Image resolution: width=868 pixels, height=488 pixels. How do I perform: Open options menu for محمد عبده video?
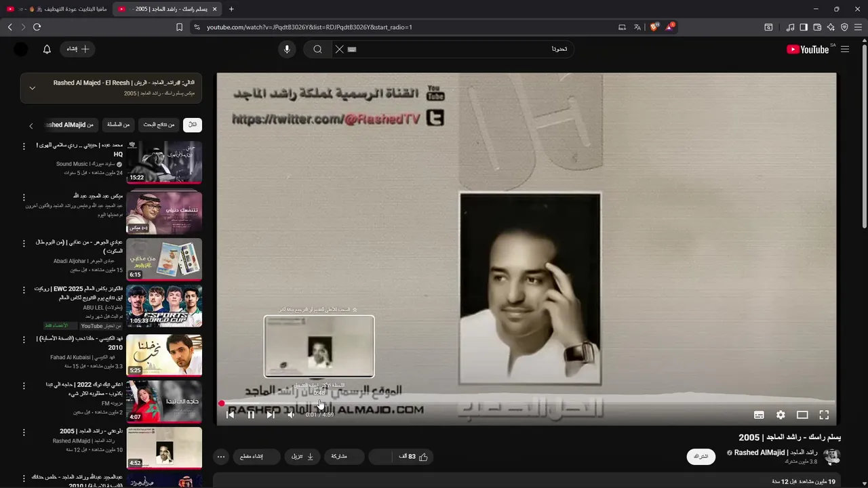click(24, 146)
